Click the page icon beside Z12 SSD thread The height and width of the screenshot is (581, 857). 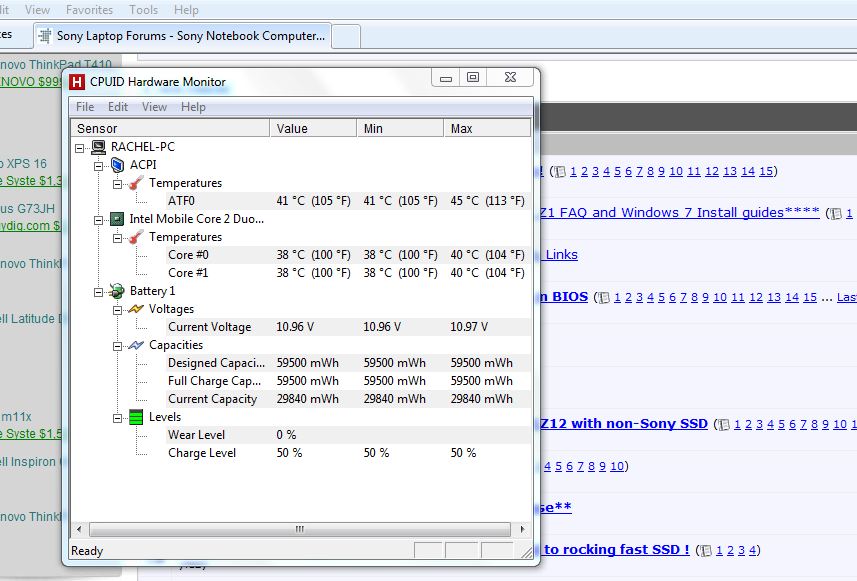[x=724, y=424]
